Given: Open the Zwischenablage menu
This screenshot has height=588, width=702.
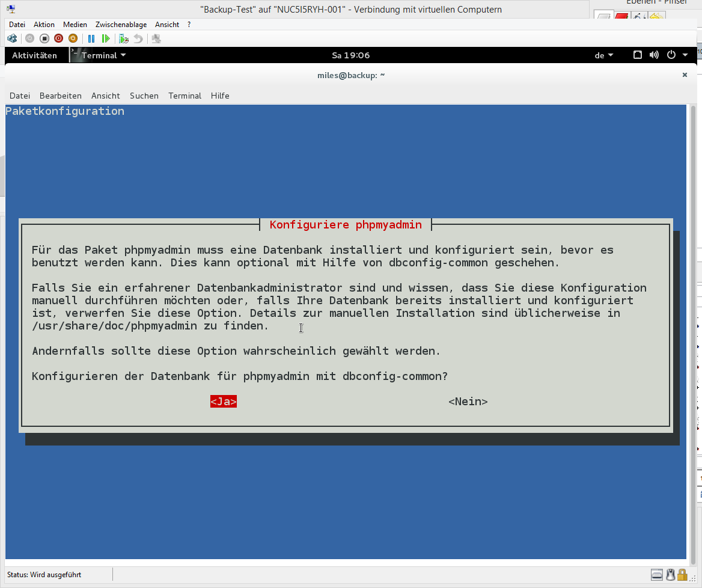Looking at the screenshot, I should click(x=121, y=25).
